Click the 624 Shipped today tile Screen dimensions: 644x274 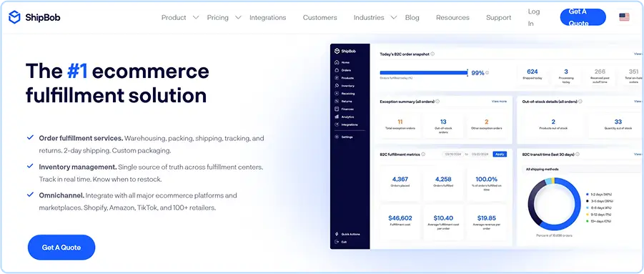[x=532, y=77]
